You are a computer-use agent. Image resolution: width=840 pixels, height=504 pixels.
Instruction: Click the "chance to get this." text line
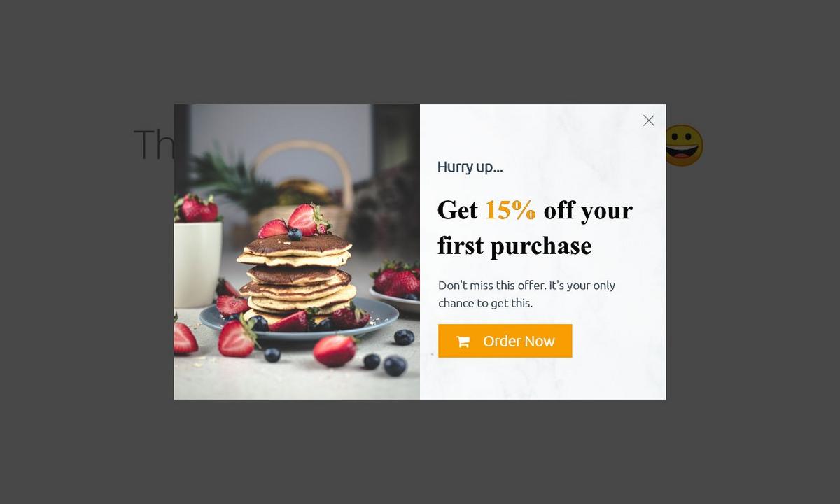(485, 303)
